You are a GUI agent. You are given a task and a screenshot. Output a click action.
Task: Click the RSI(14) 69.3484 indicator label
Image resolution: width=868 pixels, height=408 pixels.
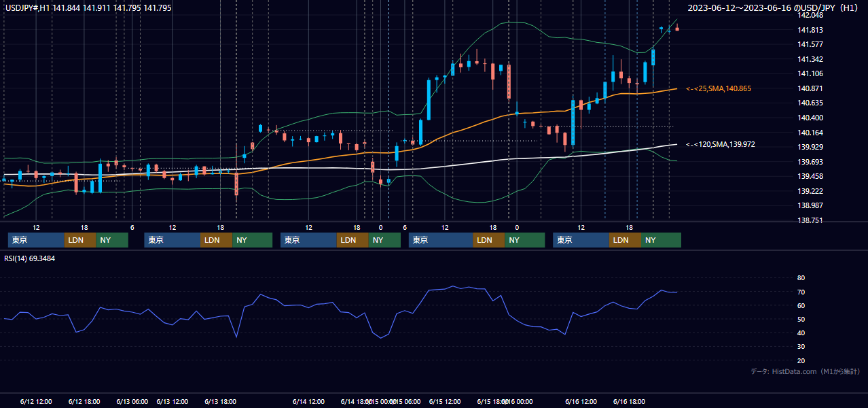(30, 258)
